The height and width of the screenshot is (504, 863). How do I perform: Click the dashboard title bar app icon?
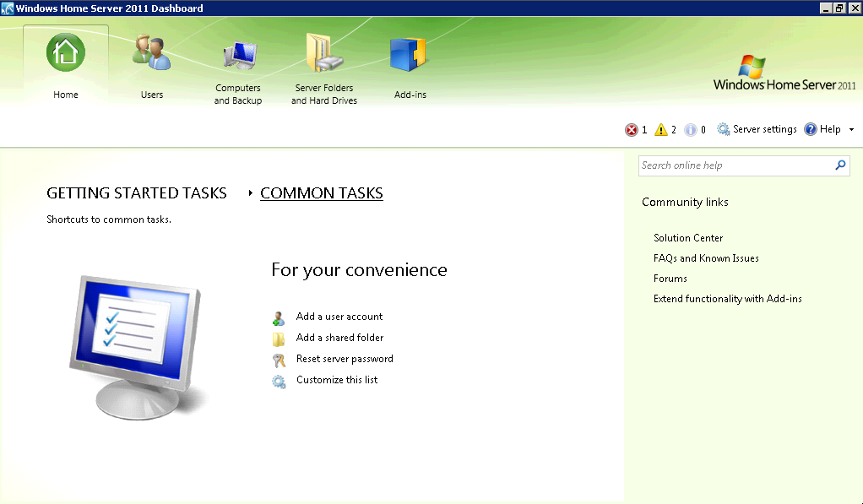(7, 8)
